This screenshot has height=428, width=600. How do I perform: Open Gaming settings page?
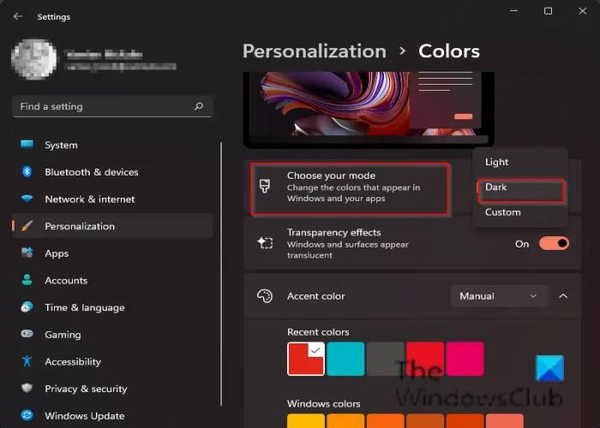pos(112,334)
